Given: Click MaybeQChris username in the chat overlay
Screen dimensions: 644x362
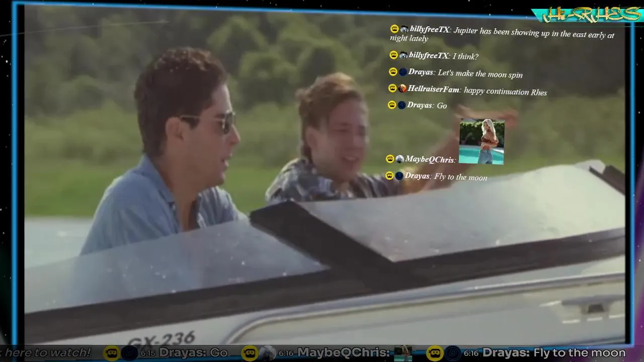Looking at the screenshot, I should click(x=430, y=159).
